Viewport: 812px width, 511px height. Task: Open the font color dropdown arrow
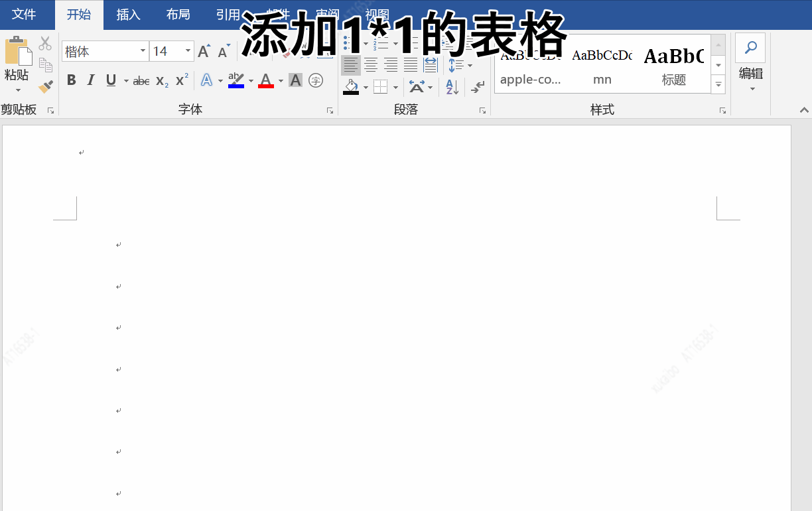[281, 81]
